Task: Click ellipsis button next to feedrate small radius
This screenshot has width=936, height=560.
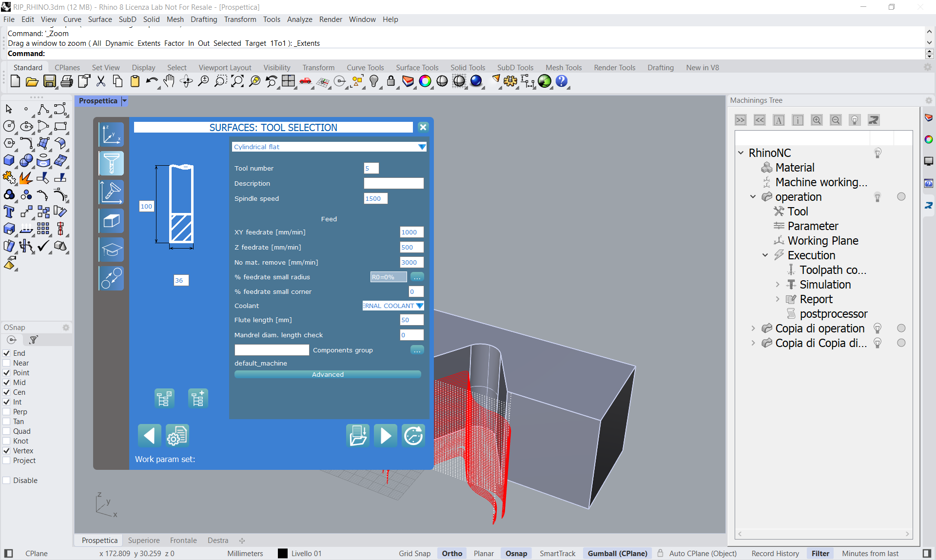Action: 417,277
